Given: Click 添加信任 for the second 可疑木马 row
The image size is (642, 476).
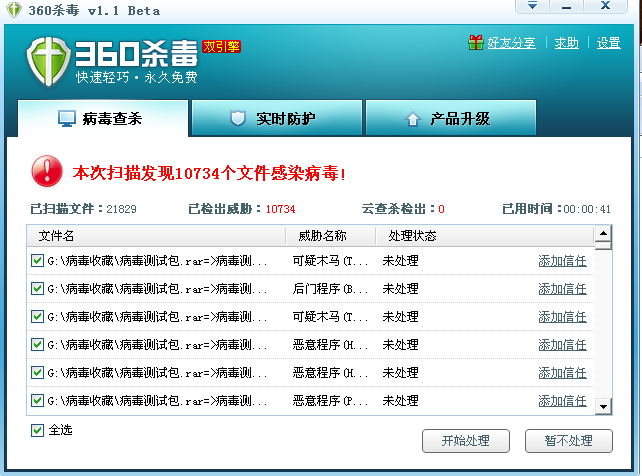Looking at the screenshot, I should (x=562, y=317).
